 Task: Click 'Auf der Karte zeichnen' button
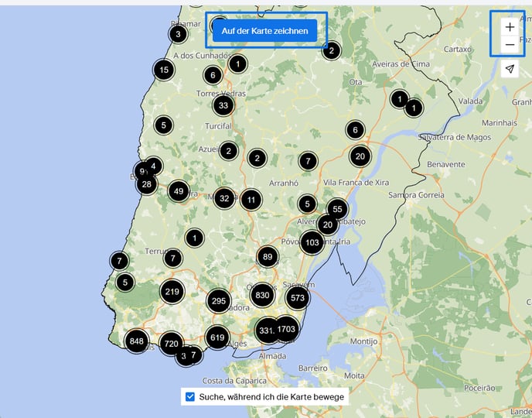click(x=265, y=30)
